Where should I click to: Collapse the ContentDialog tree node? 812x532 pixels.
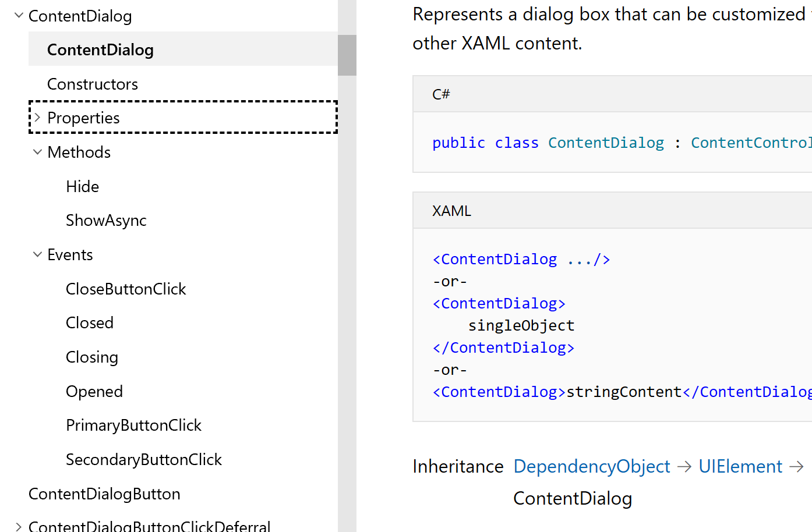[18, 15]
